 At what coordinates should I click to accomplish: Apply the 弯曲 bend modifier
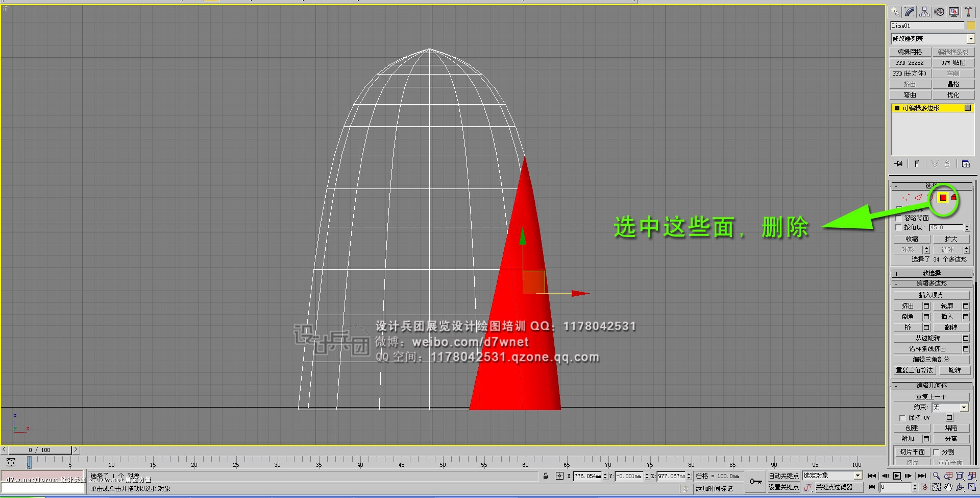tap(910, 95)
